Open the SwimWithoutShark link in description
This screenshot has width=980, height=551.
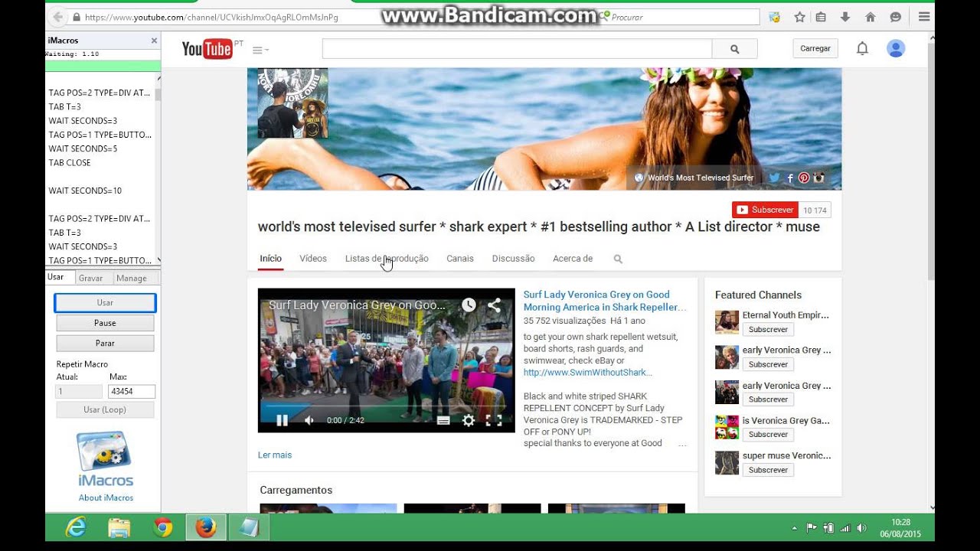click(x=588, y=373)
